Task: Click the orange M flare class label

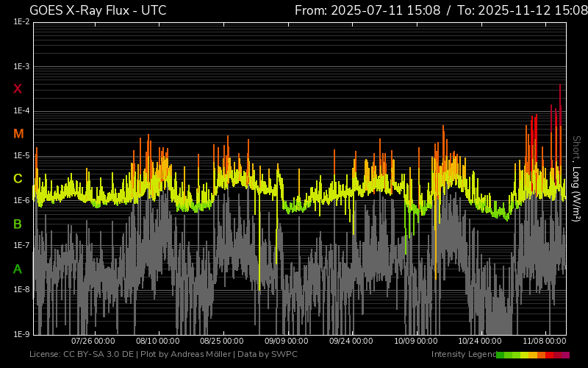Action: (18, 134)
